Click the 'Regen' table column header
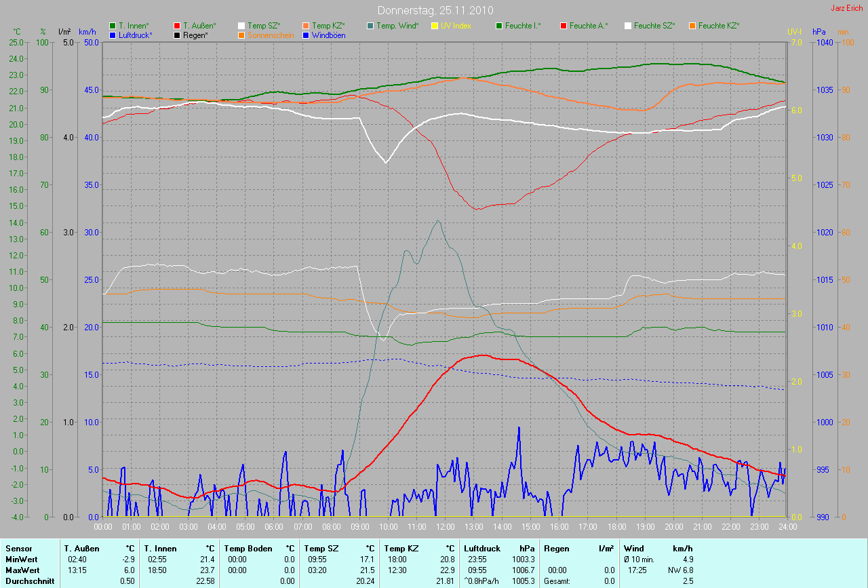The height and width of the screenshot is (588, 868). 556,548
